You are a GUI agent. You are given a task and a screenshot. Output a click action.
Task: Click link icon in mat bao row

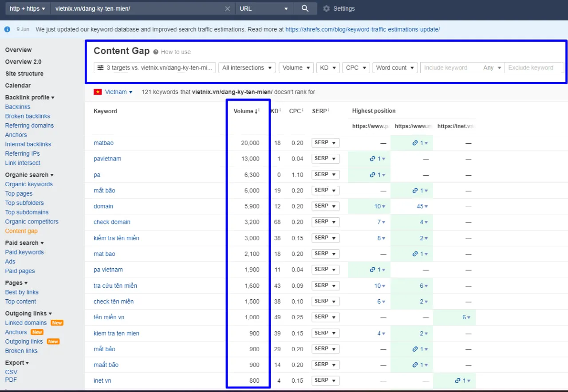(x=415, y=254)
